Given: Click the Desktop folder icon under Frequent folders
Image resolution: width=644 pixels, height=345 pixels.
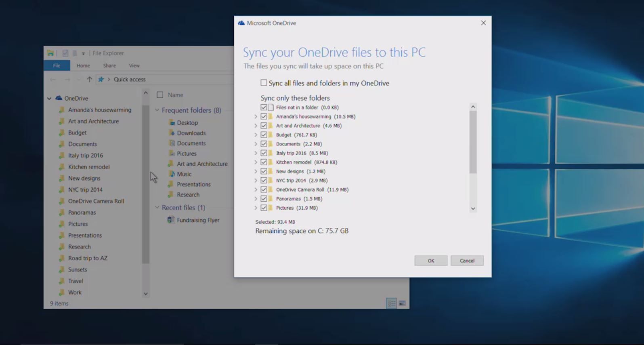Looking at the screenshot, I should pos(172,122).
